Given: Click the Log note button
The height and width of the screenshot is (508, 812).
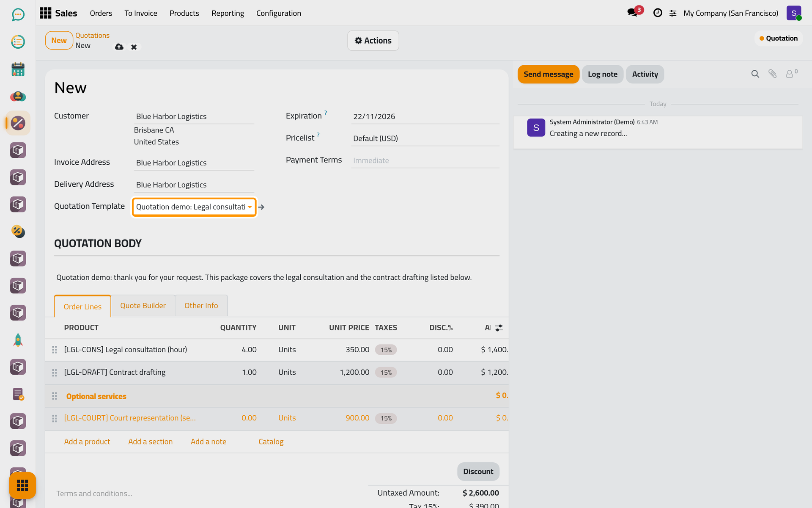Looking at the screenshot, I should (x=602, y=74).
